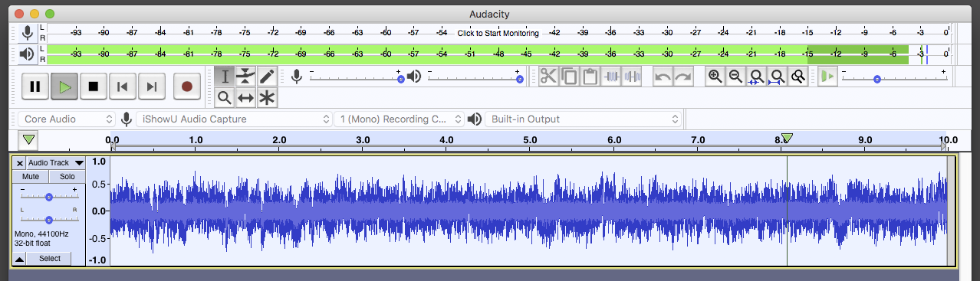Click the timeline ruler at 5.0 seconds
The width and height of the screenshot is (980, 281).
point(530,140)
